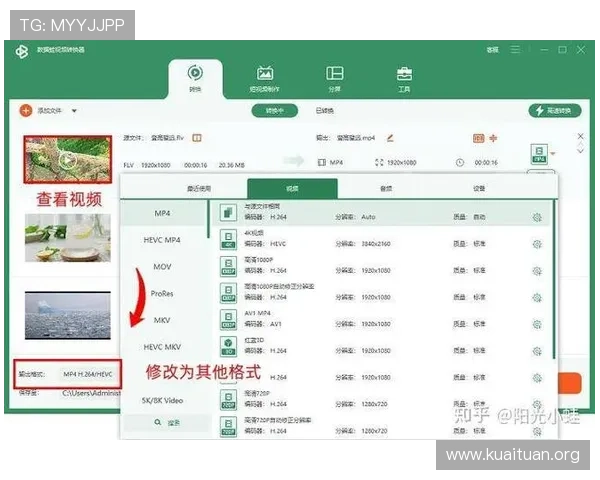The height and width of the screenshot is (480, 600).
Task: Select HEVC MP4 in the format list
Action: (x=162, y=240)
